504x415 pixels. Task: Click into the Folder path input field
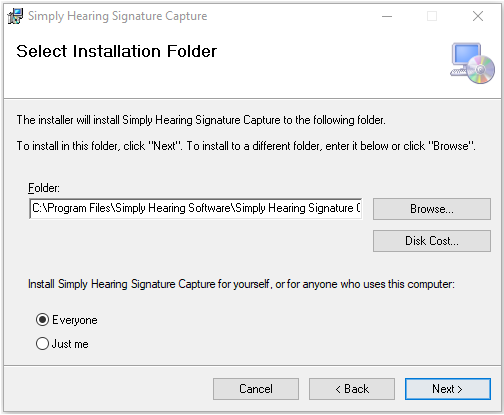pos(196,209)
